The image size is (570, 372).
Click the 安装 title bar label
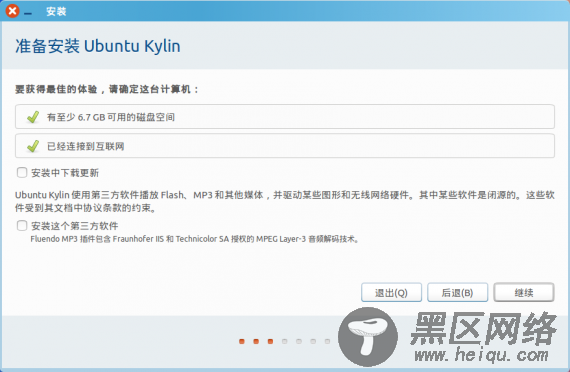click(x=56, y=11)
